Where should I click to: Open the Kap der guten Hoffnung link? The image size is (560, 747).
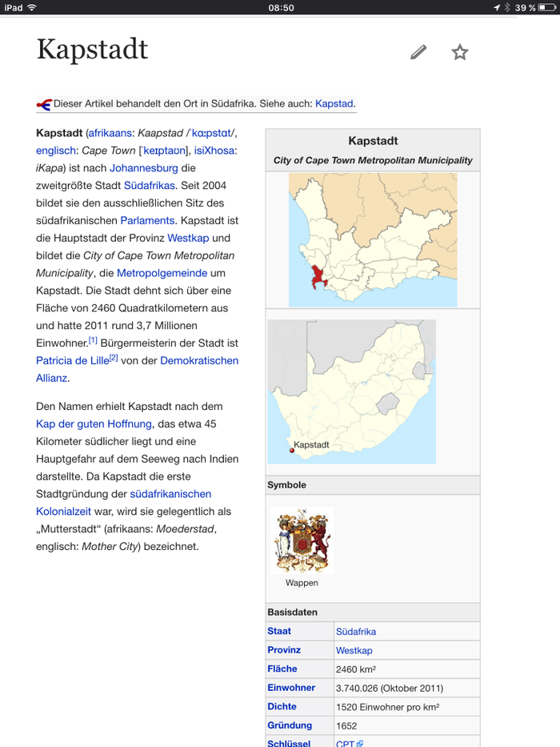(94, 424)
